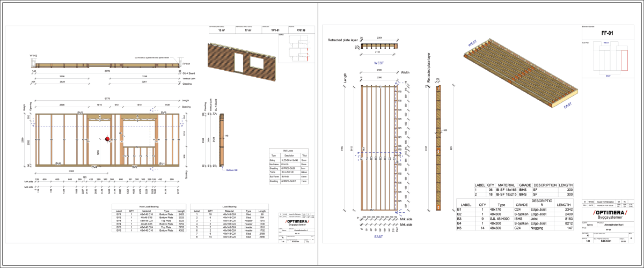
Task: Click the FF-01 element number title
Action: coord(607,33)
